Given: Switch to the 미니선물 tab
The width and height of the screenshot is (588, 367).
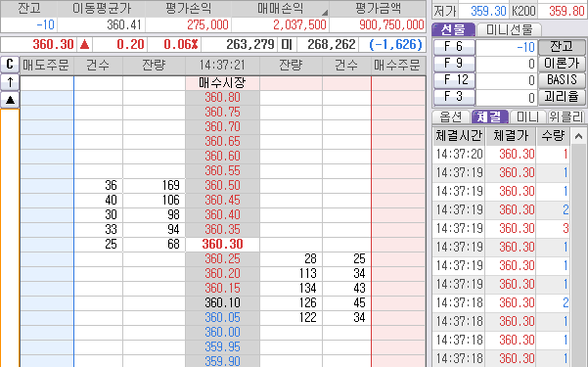Looking at the screenshot, I should tap(509, 29).
